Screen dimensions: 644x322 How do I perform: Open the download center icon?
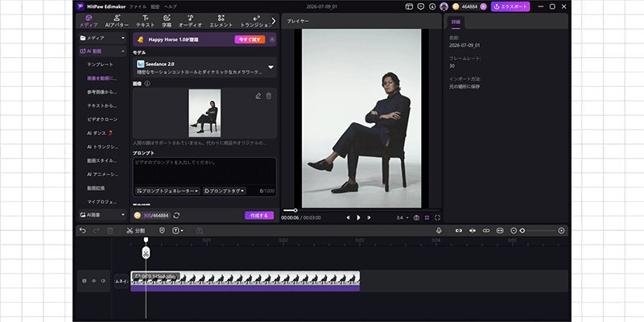point(432,6)
